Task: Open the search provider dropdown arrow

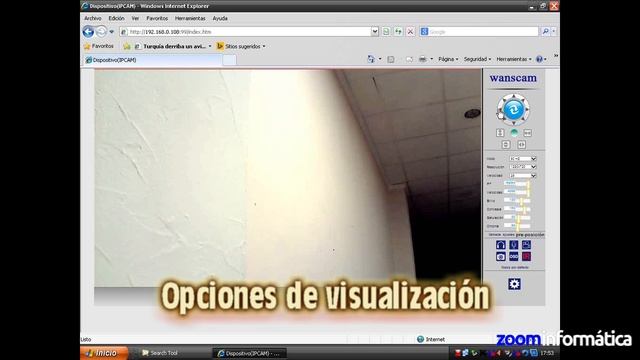Action: [554, 31]
